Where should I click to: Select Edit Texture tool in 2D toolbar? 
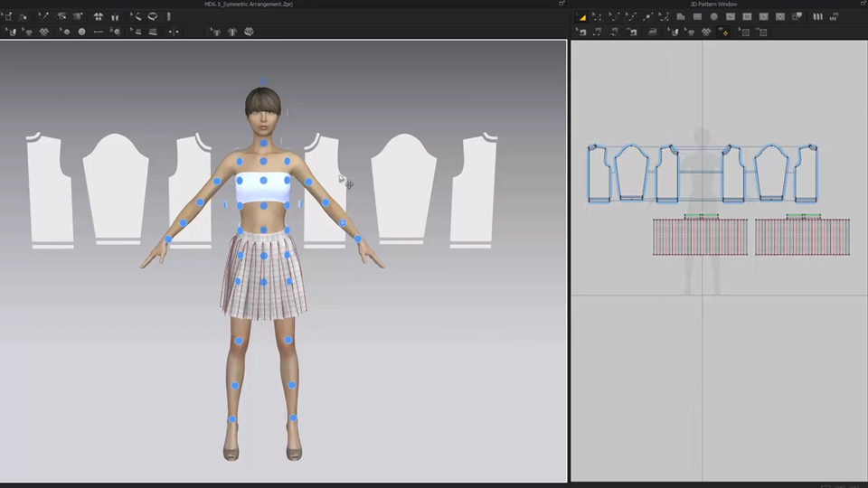pos(744,33)
